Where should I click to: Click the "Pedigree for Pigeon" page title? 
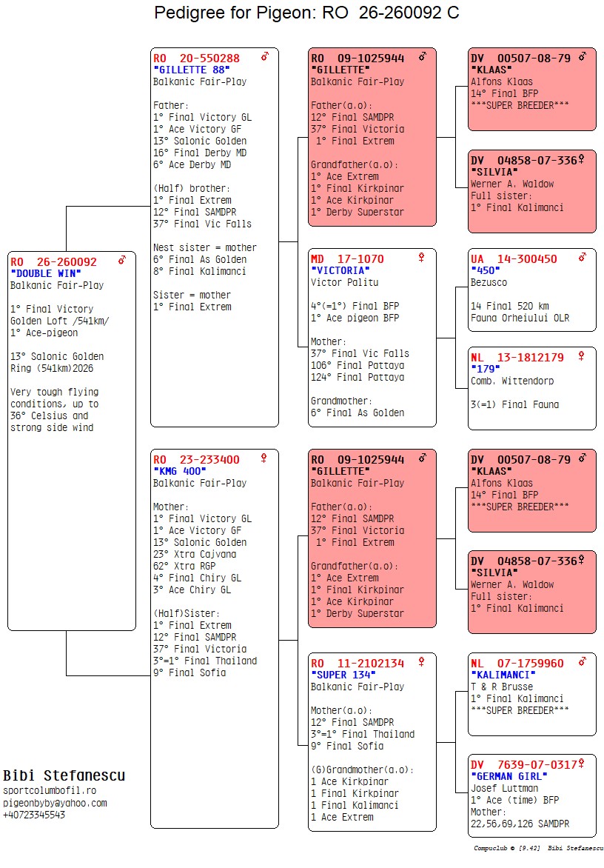[x=306, y=13]
